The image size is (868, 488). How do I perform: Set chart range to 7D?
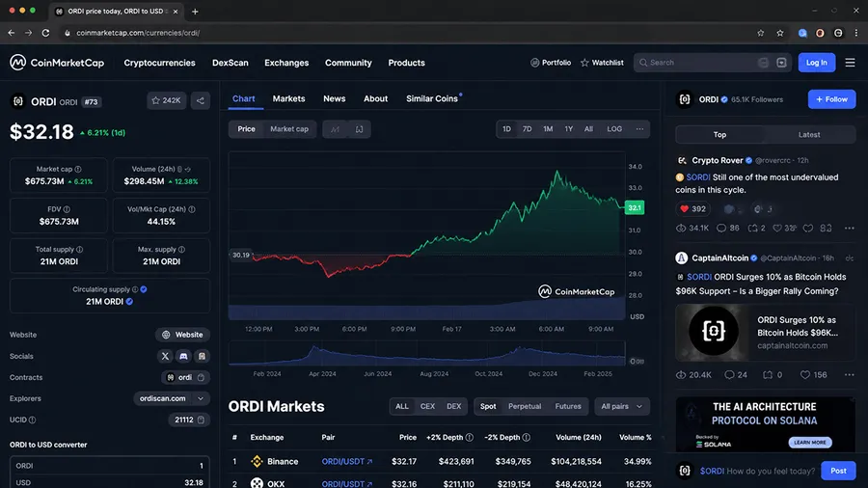[x=527, y=129]
